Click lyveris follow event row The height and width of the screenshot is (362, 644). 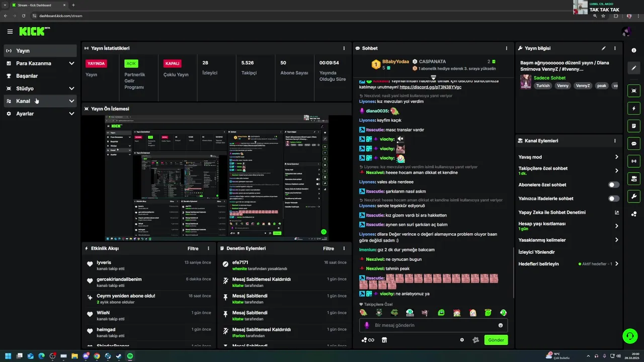pyautogui.click(x=149, y=265)
